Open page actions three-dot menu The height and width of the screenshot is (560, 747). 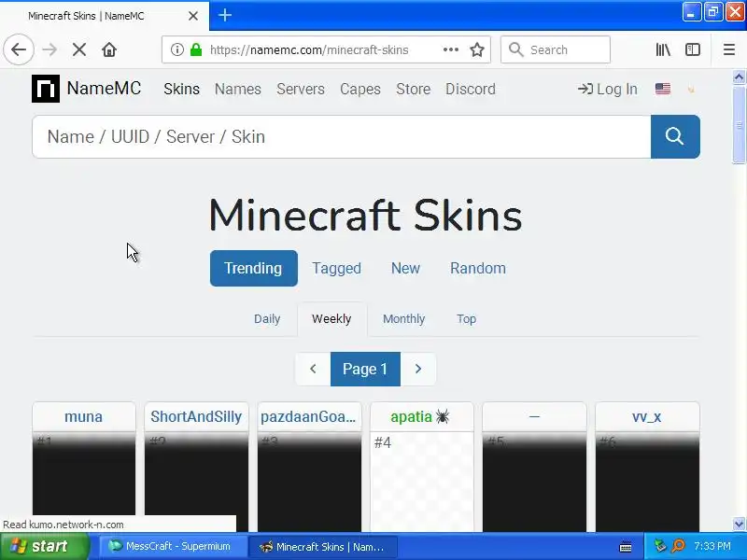451,49
